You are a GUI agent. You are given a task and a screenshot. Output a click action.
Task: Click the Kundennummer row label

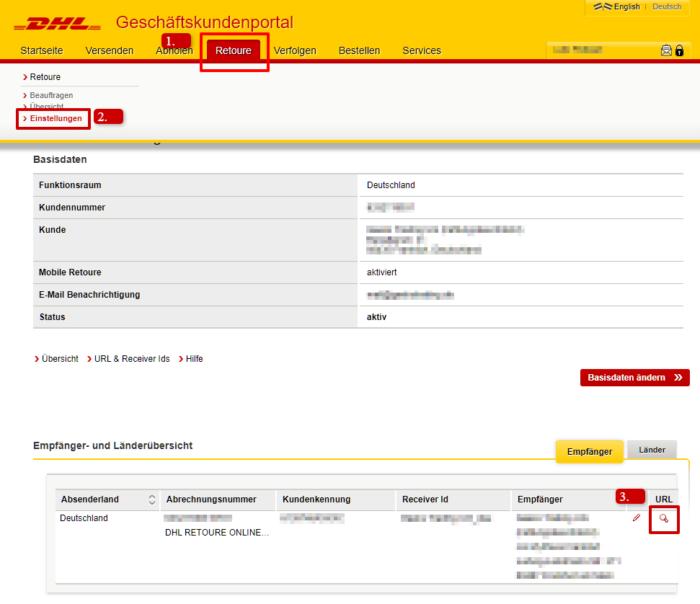pyautogui.click(x=72, y=207)
